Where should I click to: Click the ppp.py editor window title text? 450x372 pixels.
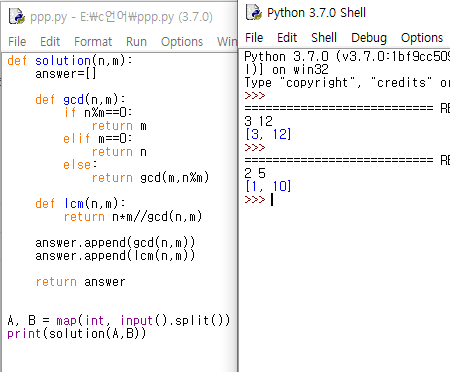point(121,17)
